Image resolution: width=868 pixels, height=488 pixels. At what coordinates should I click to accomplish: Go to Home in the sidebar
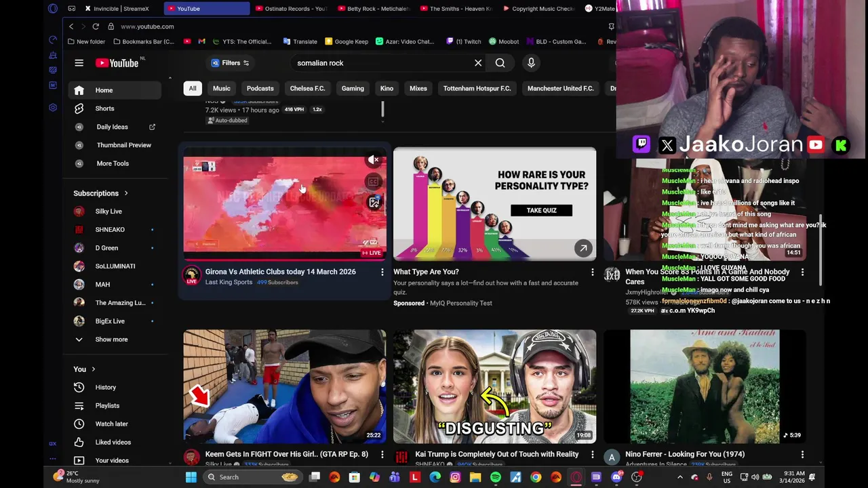tap(114, 90)
